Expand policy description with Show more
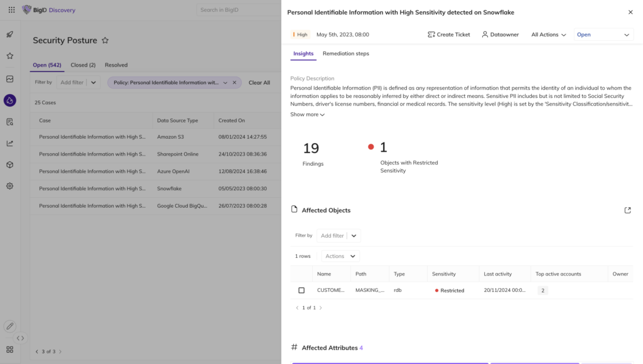Screen dimensions: 643x364 (x=307, y=115)
